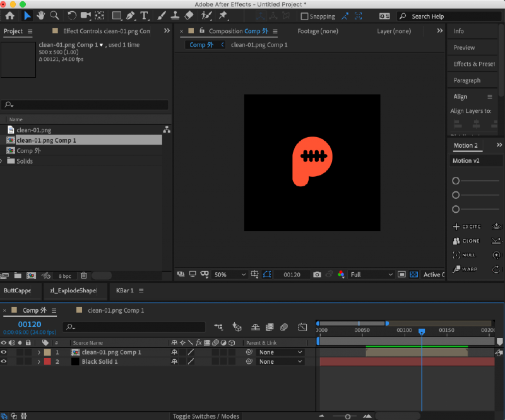This screenshot has width=505, height=420.
Task: Select the Eraser tool
Action: 189,16
